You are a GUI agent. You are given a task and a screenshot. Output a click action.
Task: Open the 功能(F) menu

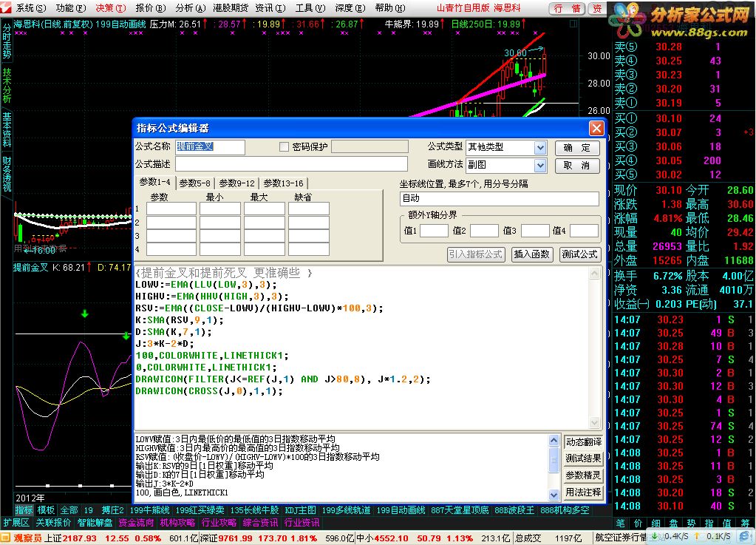pyautogui.click(x=71, y=7)
